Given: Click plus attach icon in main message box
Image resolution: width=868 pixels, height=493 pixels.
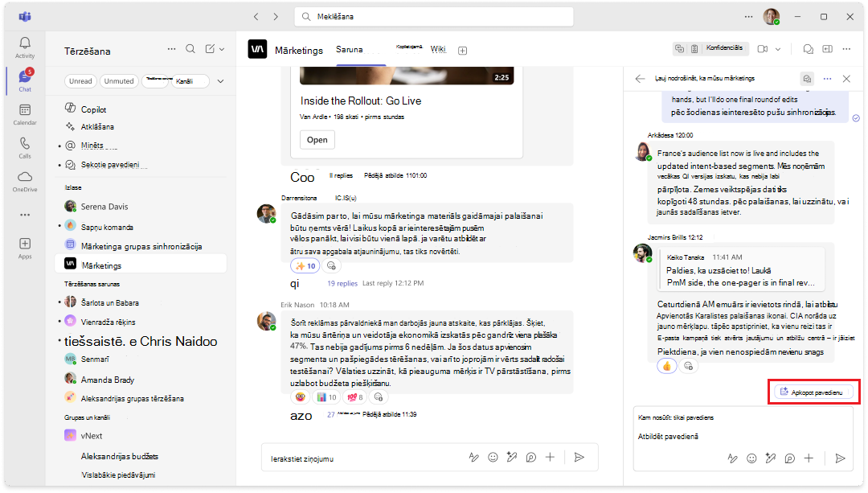Looking at the screenshot, I should (x=550, y=457).
